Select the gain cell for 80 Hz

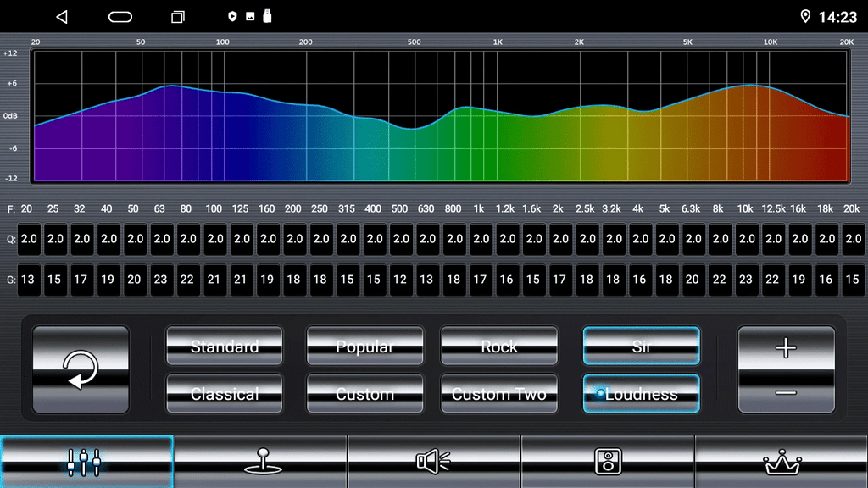pyautogui.click(x=188, y=280)
